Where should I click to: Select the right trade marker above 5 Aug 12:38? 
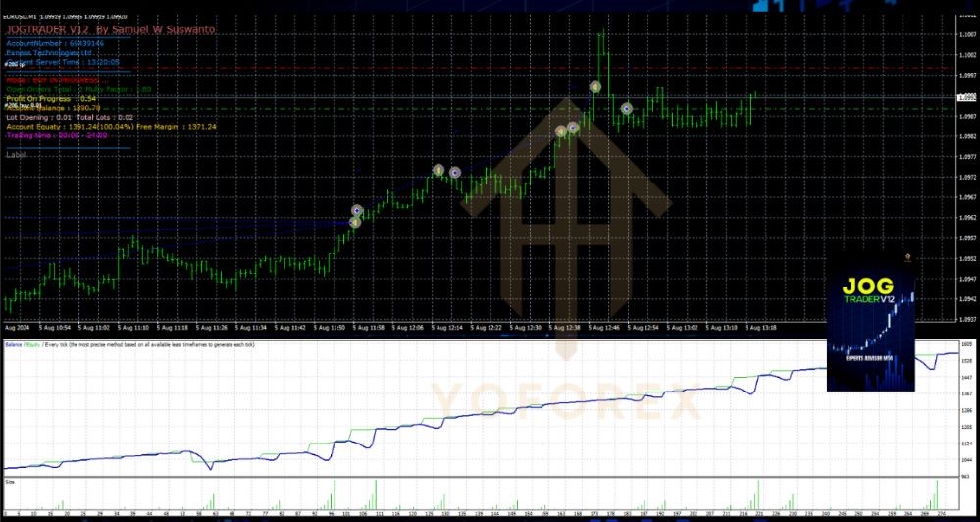[x=573, y=129]
